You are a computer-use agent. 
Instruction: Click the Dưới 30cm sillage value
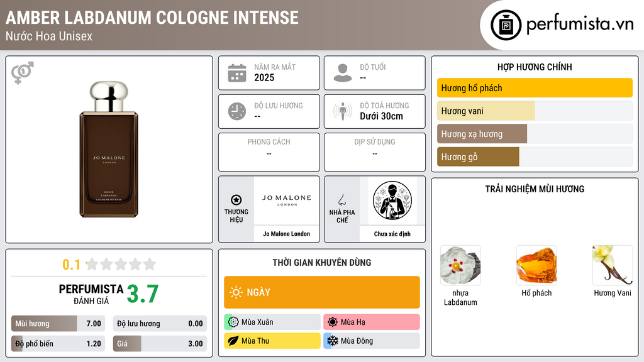[x=382, y=116]
